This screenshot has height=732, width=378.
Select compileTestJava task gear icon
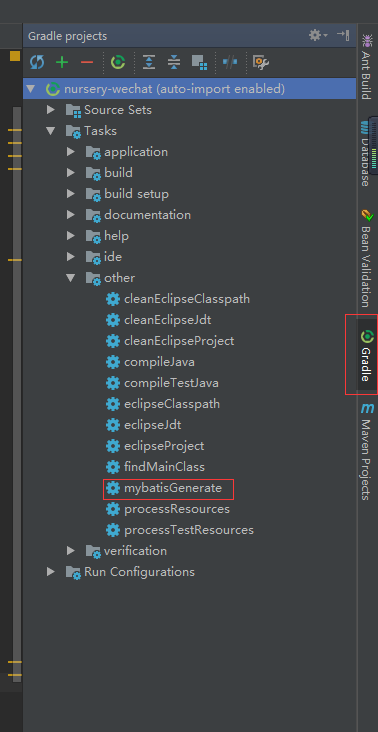pyautogui.click(x=113, y=383)
